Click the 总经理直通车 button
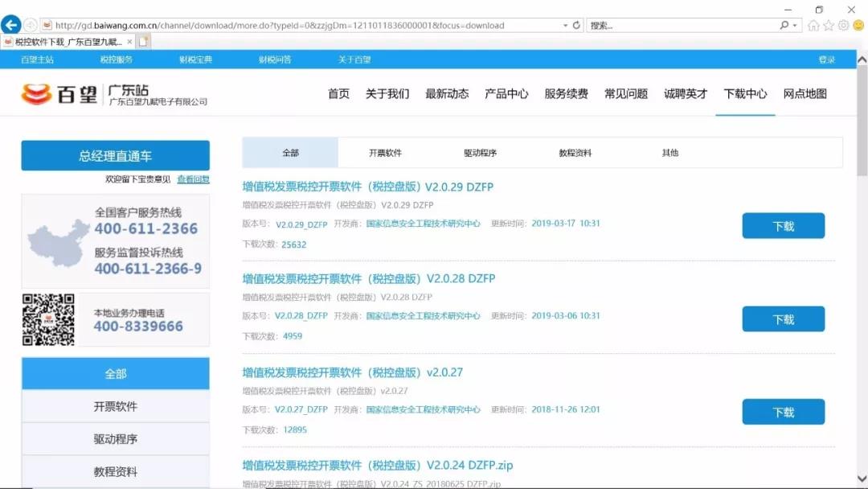 pos(116,155)
